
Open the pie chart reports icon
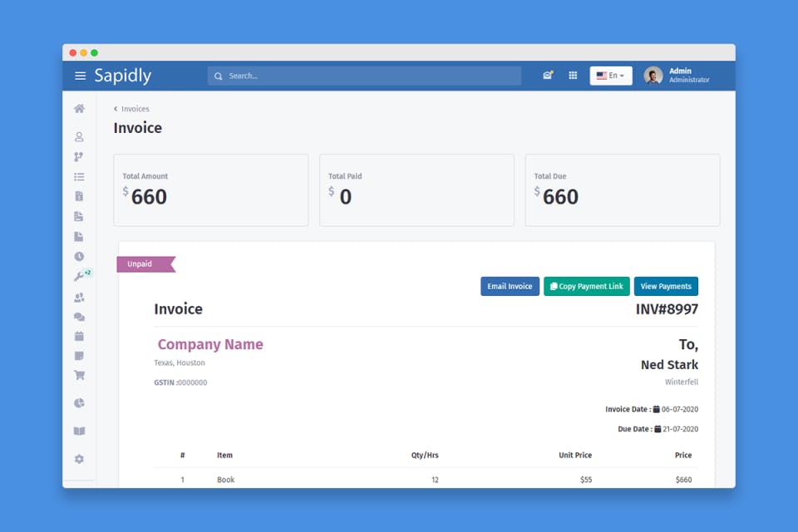79,403
